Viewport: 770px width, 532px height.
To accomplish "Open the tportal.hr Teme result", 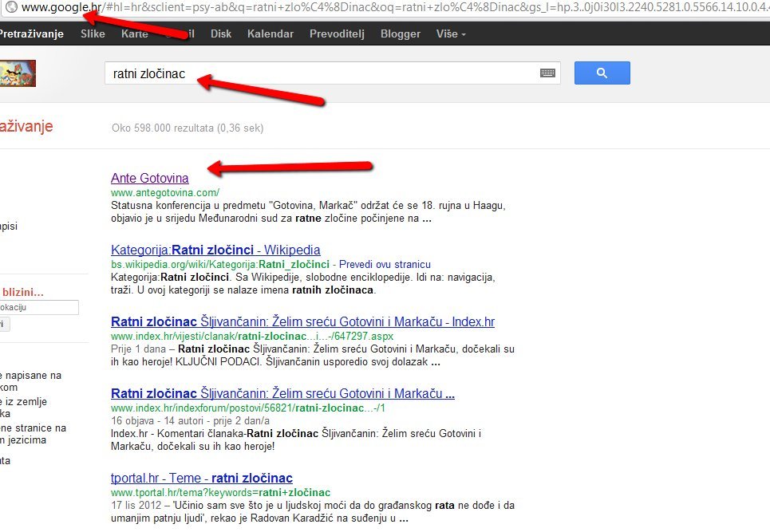I will [201, 479].
